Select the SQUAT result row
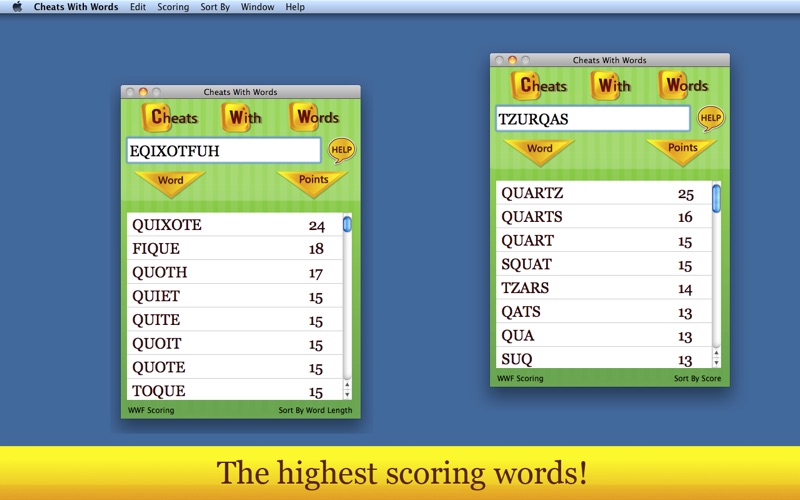 pos(604,264)
